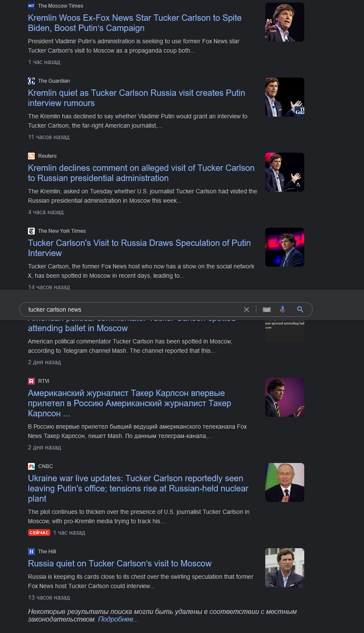Click the Reuters source icon

click(x=31, y=156)
